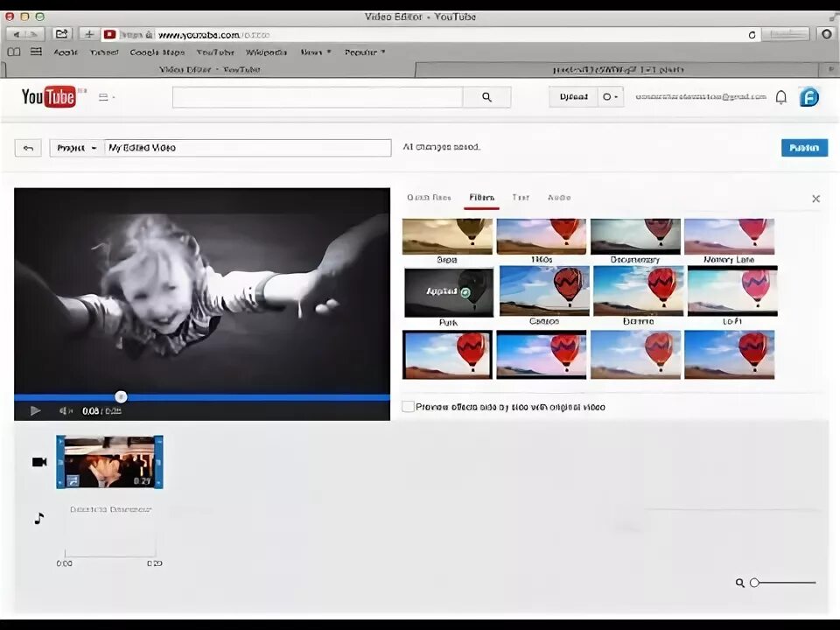Image resolution: width=840 pixels, height=630 pixels.
Task: Click the applied black-and-white filter thumbnail
Action: click(x=448, y=292)
